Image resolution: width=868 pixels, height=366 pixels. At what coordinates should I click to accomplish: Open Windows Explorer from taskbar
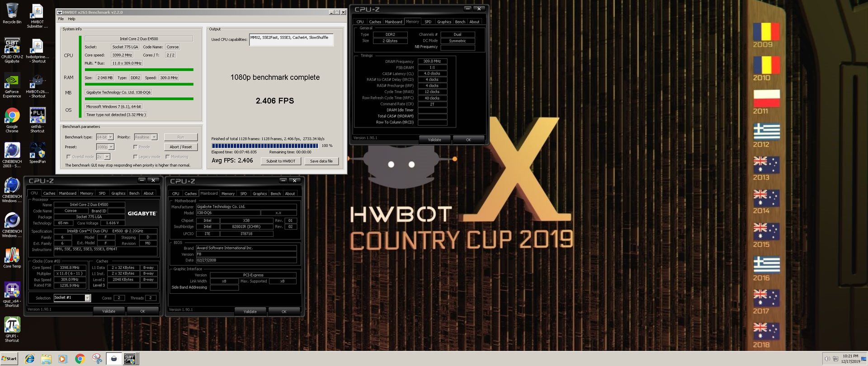tap(46, 359)
